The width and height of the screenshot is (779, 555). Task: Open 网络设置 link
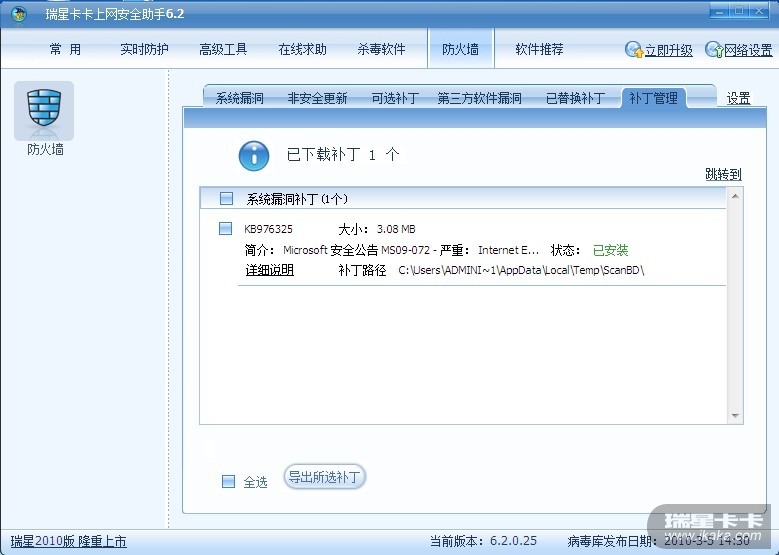coord(749,51)
